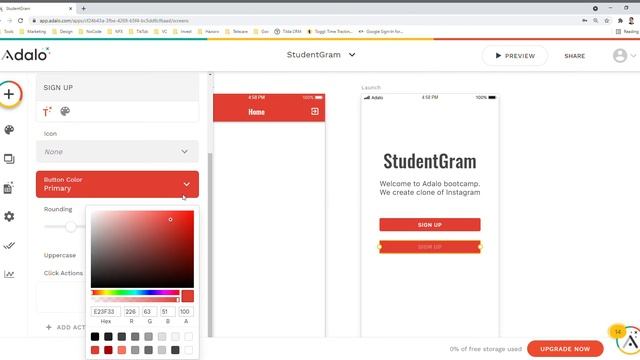The width and height of the screenshot is (640, 360).
Task: Open the Publish checkmarks sidebar icon
Action: point(9,245)
